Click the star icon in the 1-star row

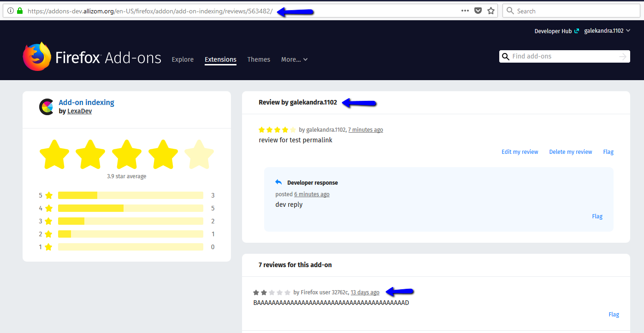[x=49, y=247]
